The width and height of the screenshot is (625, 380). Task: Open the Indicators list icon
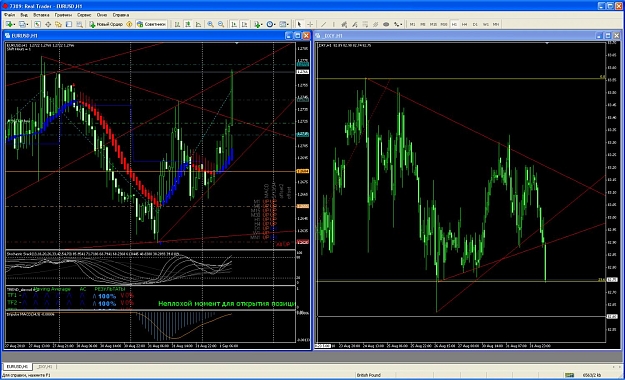pos(257,24)
